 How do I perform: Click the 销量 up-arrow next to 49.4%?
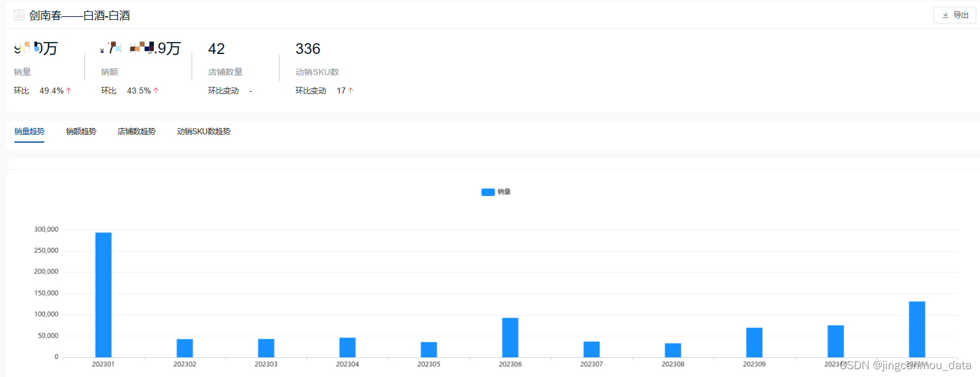click(69, 91)
